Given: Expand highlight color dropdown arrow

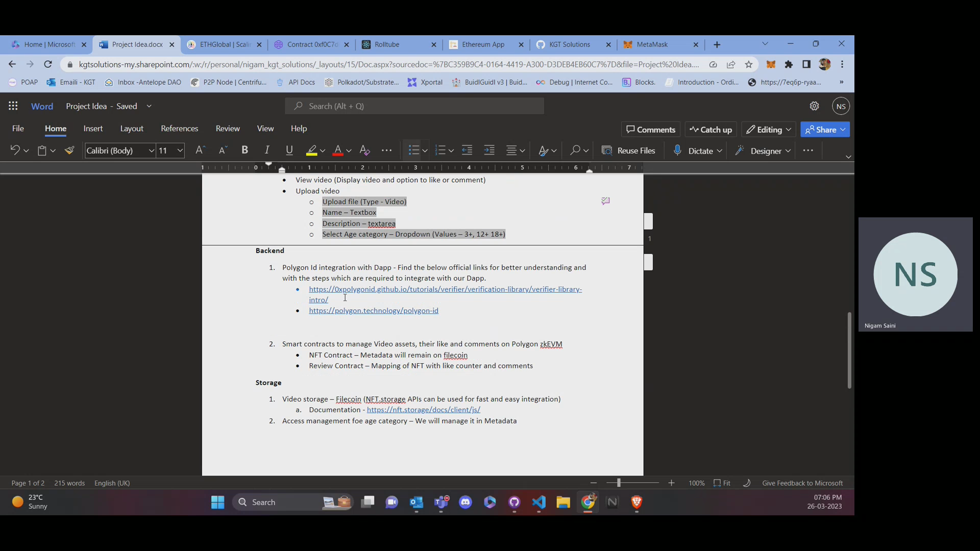Looking at the screenshot, I should [x=323, y=151].
